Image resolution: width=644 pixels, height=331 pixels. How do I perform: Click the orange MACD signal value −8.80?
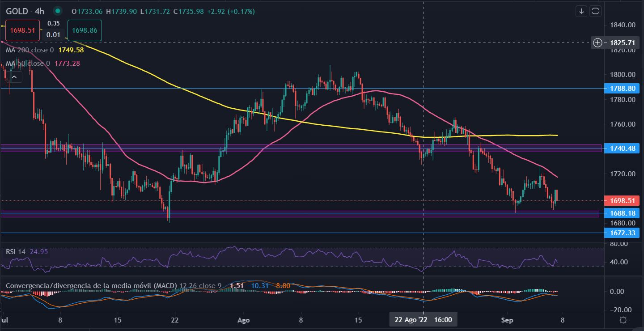[x=282, y=285]
